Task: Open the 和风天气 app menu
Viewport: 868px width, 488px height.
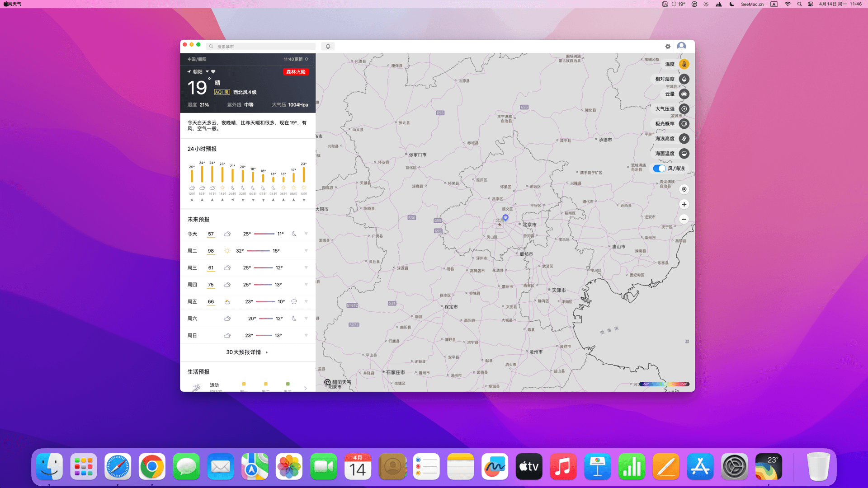Action: pos(14,4)
